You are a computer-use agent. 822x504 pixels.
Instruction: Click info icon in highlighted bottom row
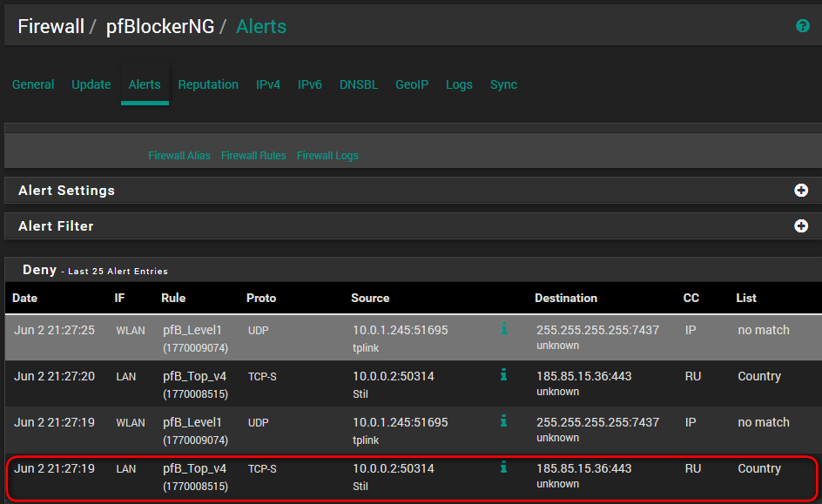pyautogui.click(x=503, y=467)
